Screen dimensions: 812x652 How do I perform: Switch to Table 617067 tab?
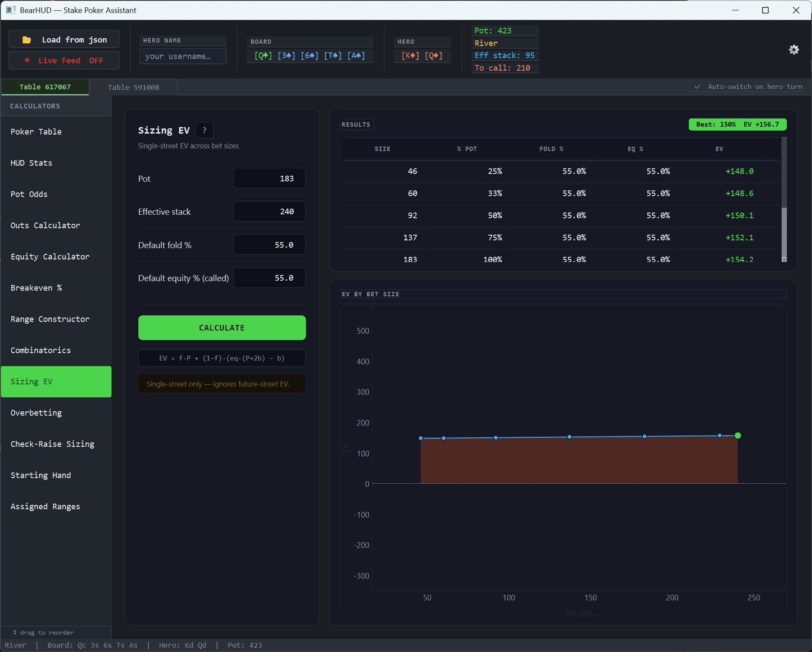(x=45, y=87)
